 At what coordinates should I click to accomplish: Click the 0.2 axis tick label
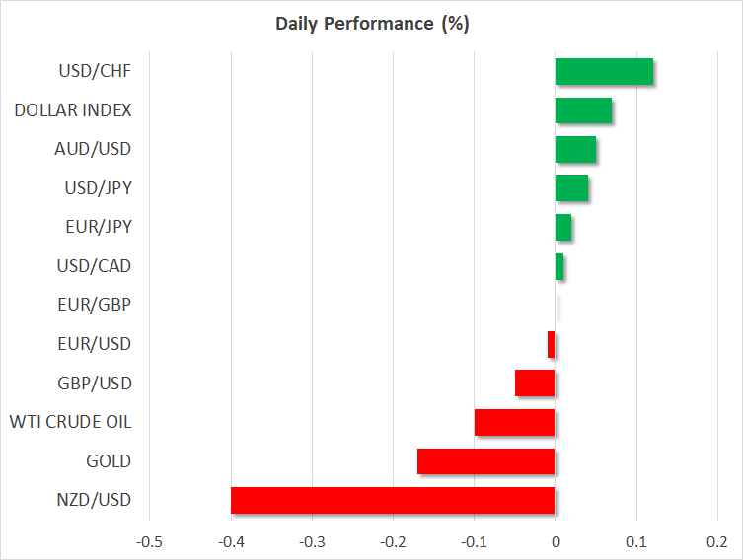[x=717, y=542]
